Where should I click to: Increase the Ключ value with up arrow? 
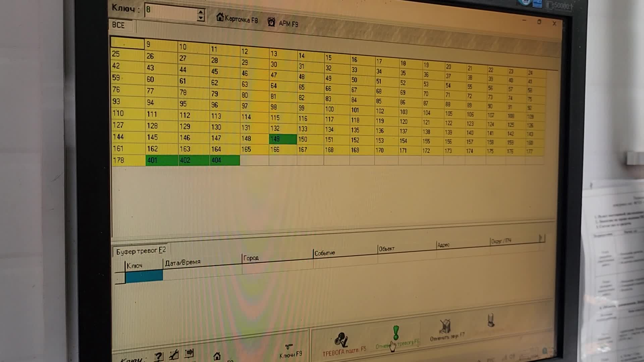201,12
